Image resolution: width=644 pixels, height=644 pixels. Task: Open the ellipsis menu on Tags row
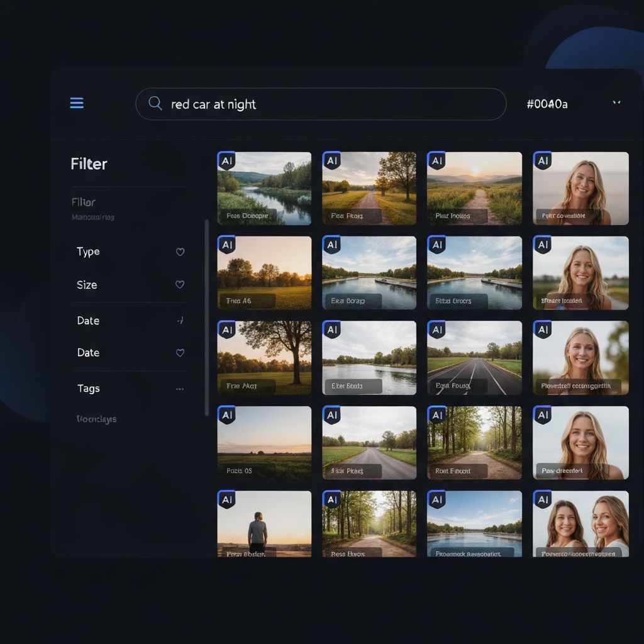point(180,389)
